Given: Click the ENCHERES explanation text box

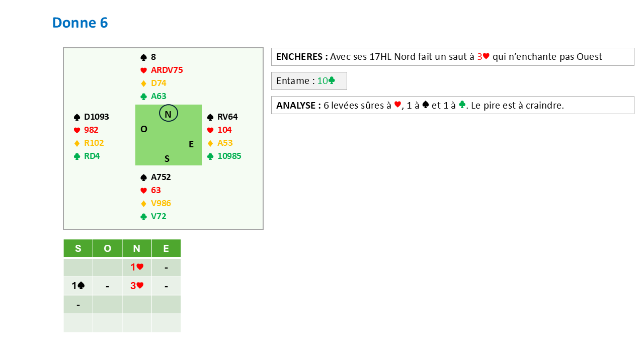Looking at the screenshot, I should (452, 57).
